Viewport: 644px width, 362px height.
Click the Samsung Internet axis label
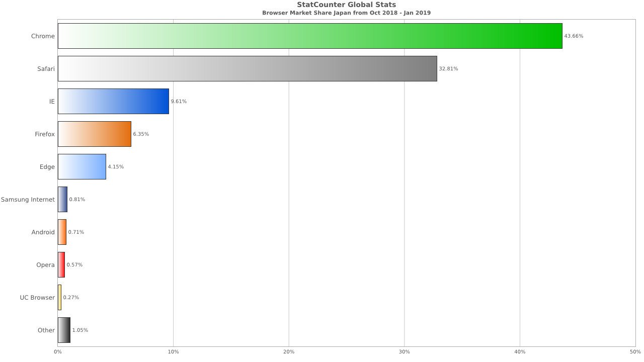point(28,200)
